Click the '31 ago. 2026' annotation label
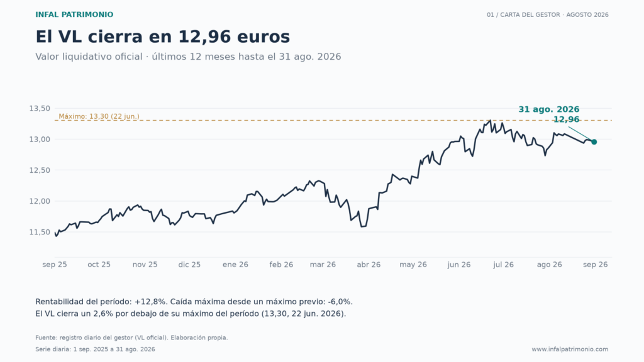The width and height of the screenshot is (644, 362). (x=548, y=109)
